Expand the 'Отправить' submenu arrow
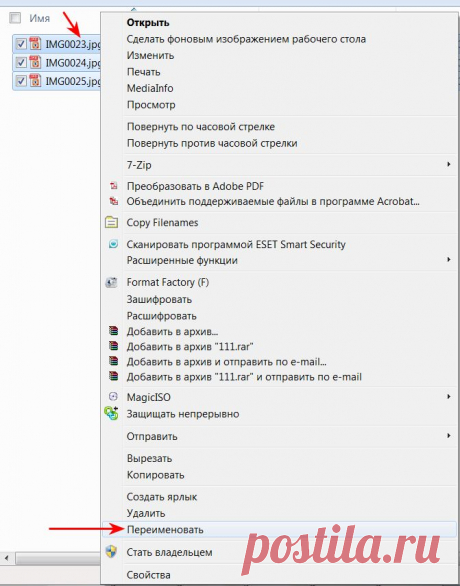This screenshot has height=586, width=460. pos(448,436)
